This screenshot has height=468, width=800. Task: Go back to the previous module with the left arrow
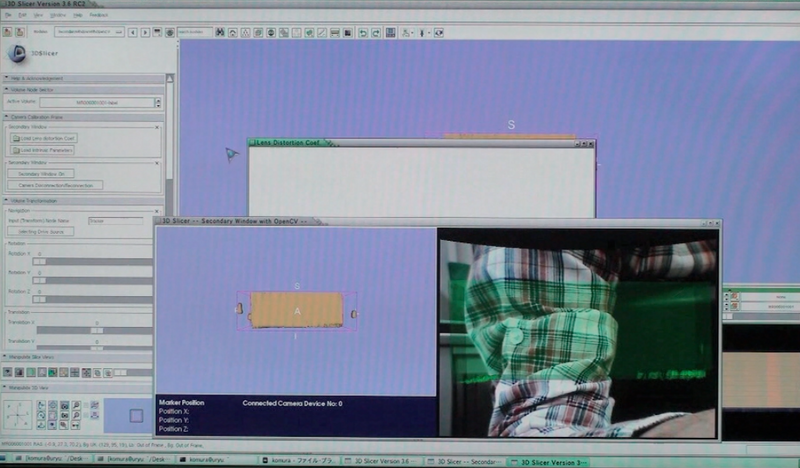tap(133, 32)
